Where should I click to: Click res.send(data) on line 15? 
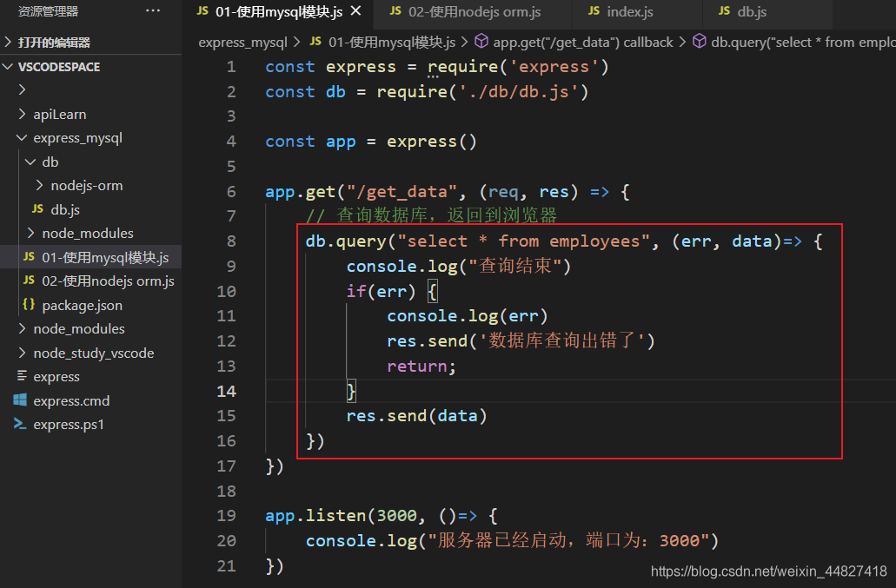[416, 416]
